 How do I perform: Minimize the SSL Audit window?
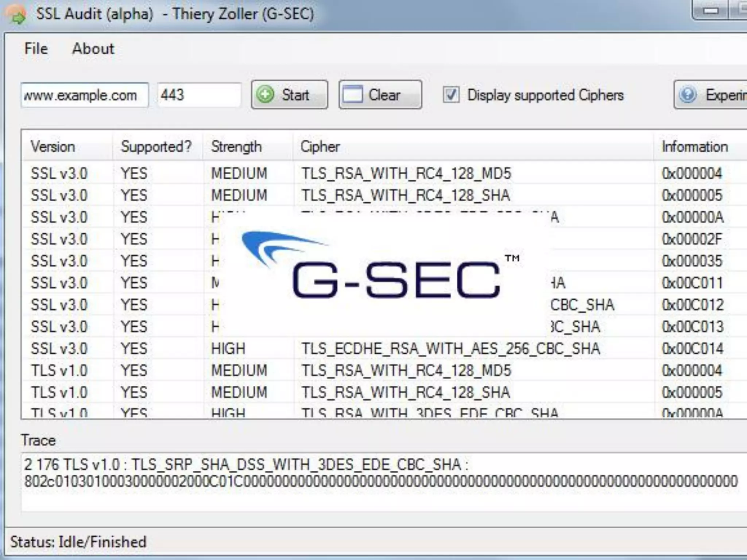[710, 10]
